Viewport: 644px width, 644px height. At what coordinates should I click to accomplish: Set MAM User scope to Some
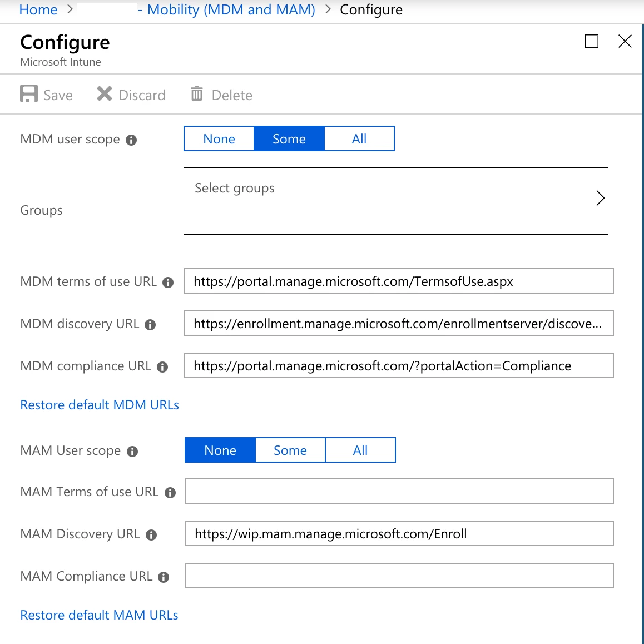pyautogui.click(x=290, y=450)
